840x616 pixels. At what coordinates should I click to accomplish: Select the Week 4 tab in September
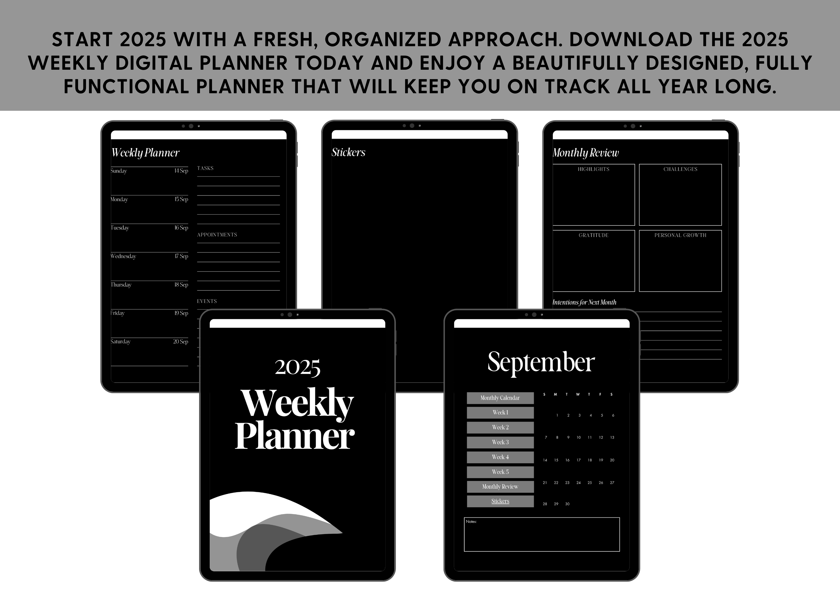point(500,456)
